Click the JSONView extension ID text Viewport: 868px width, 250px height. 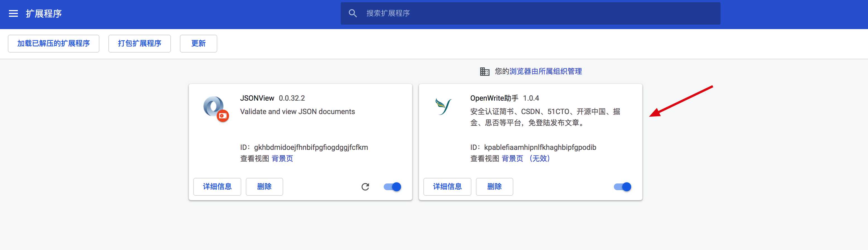coord(304,147)
